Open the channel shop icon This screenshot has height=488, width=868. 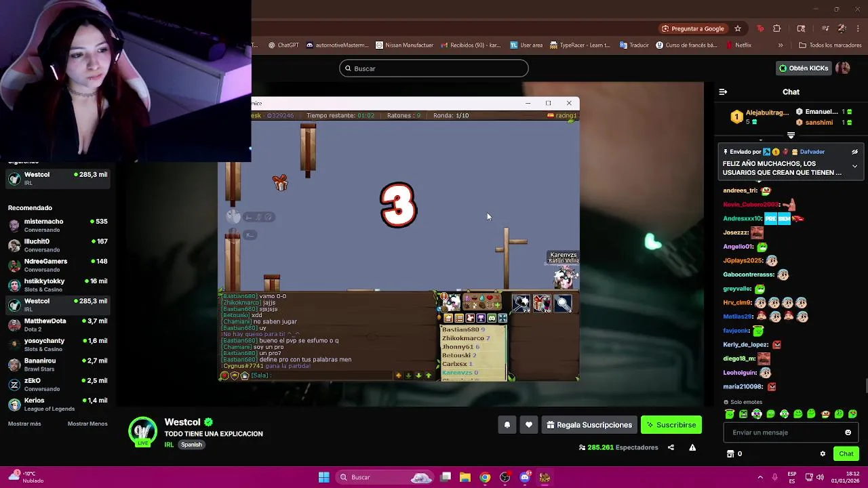tap(730, 454)
